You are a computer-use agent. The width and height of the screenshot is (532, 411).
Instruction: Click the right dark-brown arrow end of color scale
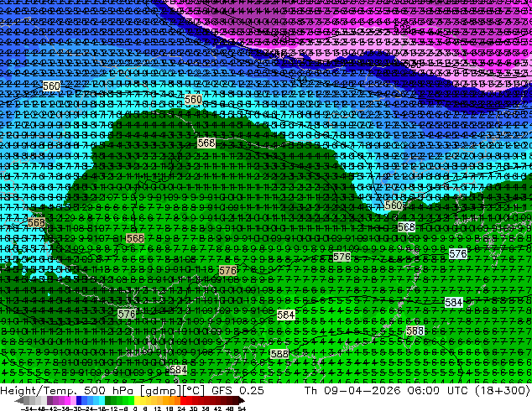tap(241, 401)
